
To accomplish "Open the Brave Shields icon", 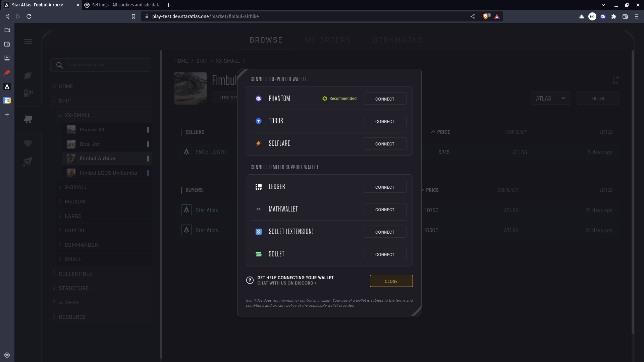I will 486,16.
